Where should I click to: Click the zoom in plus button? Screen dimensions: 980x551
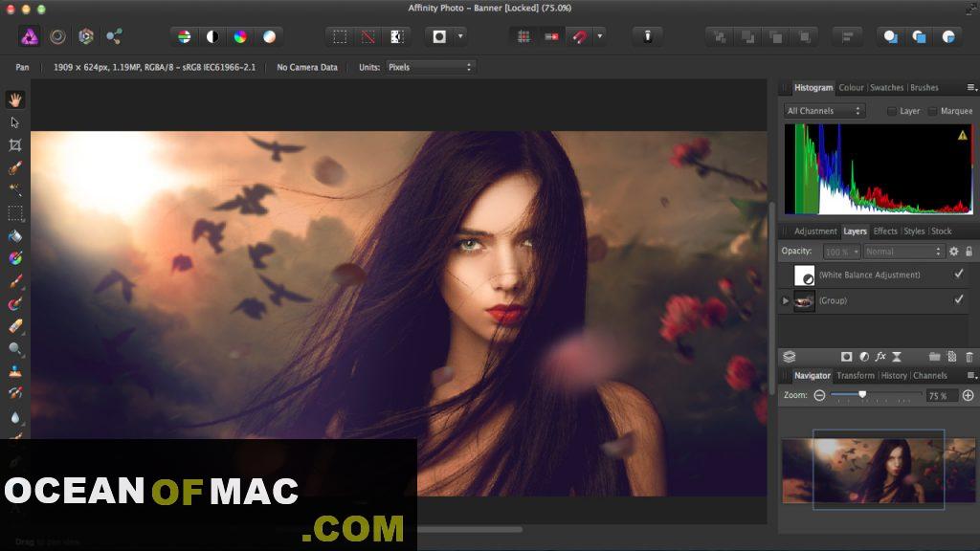(969, 395)
